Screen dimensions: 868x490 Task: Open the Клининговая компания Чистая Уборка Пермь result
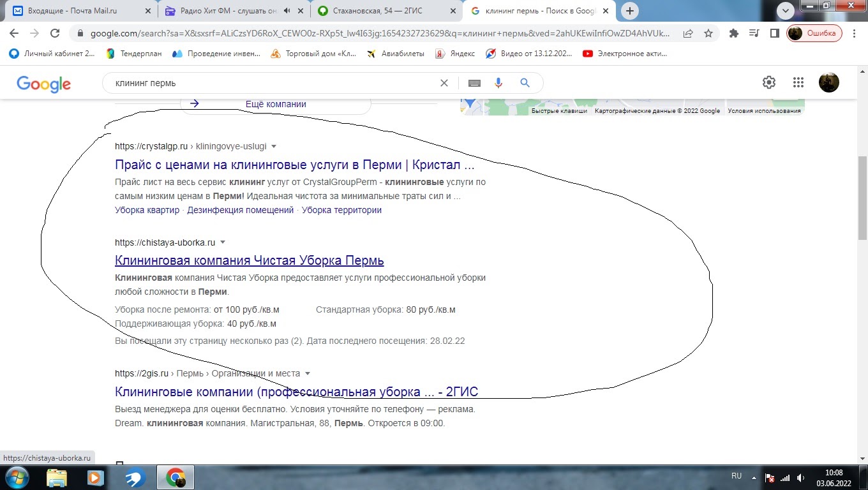(x=250, y=260)
